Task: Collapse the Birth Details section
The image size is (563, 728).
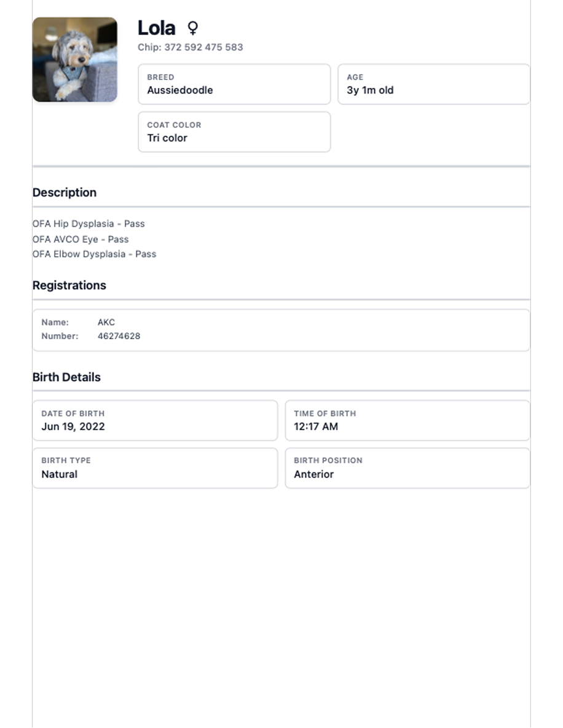Action: click(x=66, y=377)
